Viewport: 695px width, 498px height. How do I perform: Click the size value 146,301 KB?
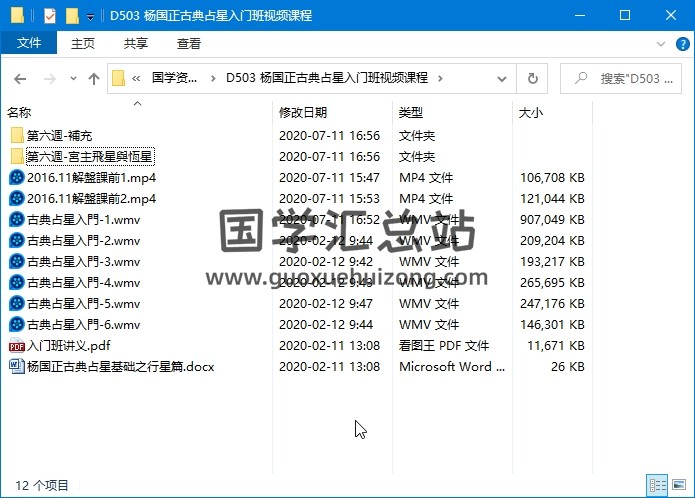[552, 325]
